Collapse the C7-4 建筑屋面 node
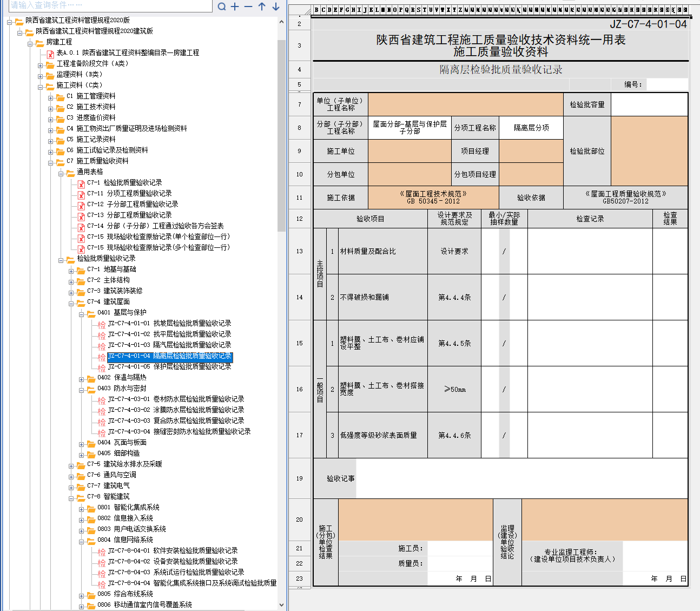This screenshot has height=611, width=700. pos(71,303)
